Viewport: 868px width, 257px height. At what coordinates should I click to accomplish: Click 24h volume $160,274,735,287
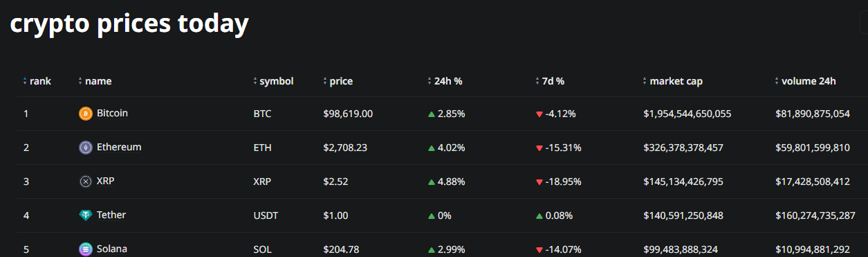point(815,215)
